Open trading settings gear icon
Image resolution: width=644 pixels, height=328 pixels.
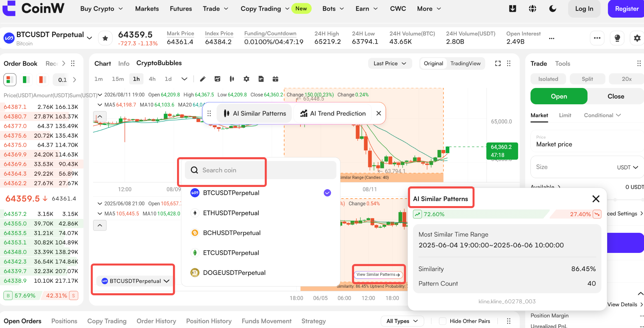point(637,38)
